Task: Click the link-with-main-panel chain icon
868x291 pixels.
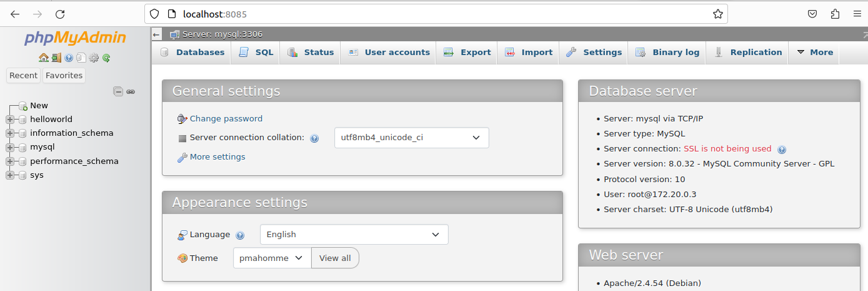Action: click(x=131, y=91)
